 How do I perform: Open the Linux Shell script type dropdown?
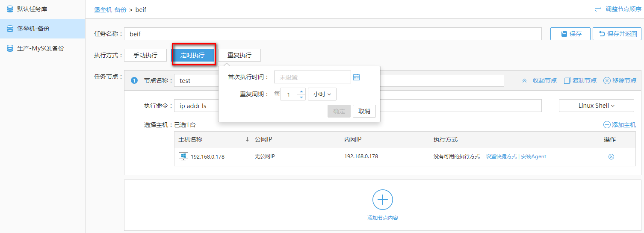(x=596, y=106)
